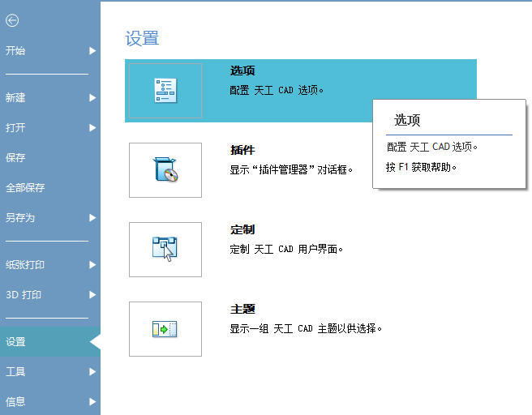Select 3D 打印 in the sidebar menu
This screenshot has height=415, width=532.
coord(24,295)
